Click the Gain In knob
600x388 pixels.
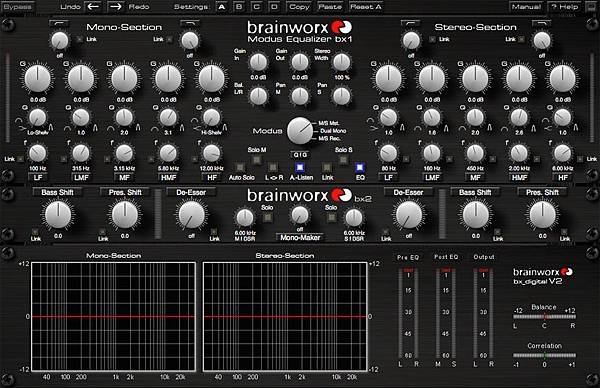tap(258, 62)
